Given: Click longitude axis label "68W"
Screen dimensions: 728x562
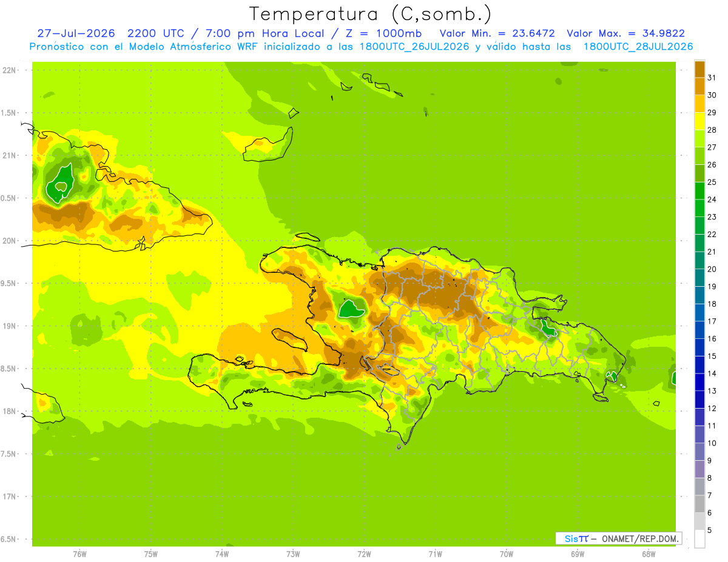Looking at the screenshot, I should pyautogui.click(x=648, y=554).
